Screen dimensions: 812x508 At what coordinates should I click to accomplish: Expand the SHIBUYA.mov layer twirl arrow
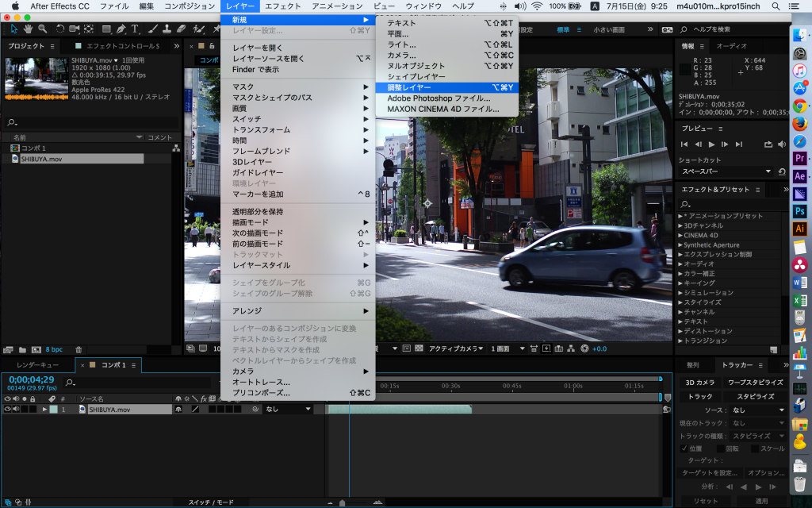pos(44,410)
